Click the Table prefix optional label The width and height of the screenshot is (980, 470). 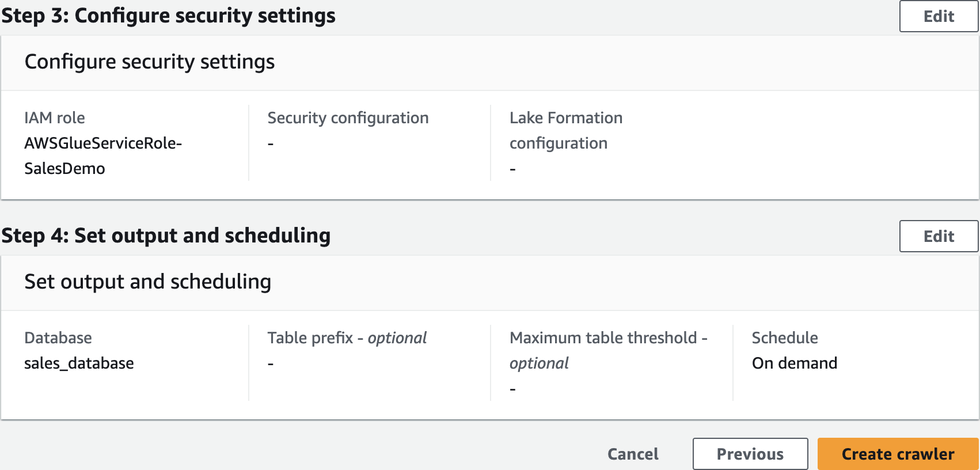347,338
